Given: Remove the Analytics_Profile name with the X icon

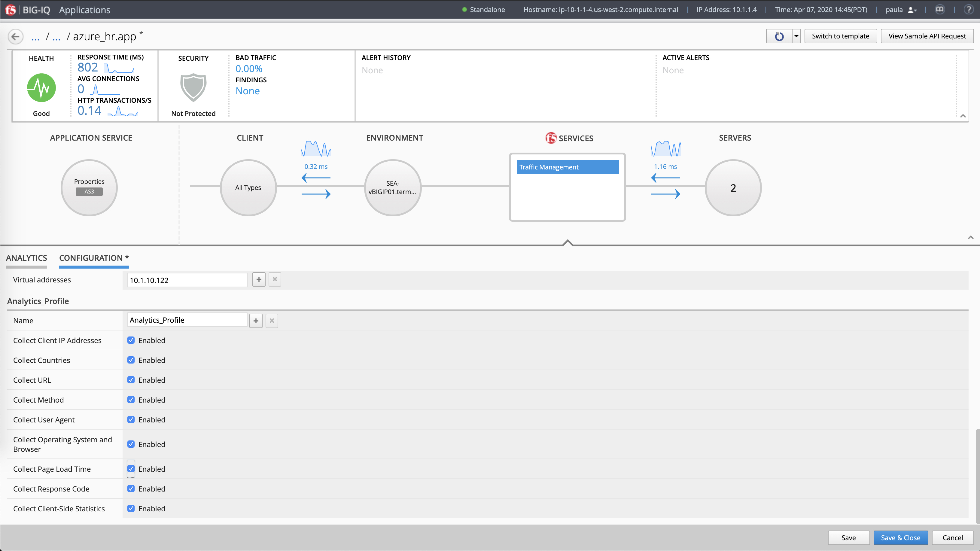Looking at the screenshot, I should [x=272, y=321].
